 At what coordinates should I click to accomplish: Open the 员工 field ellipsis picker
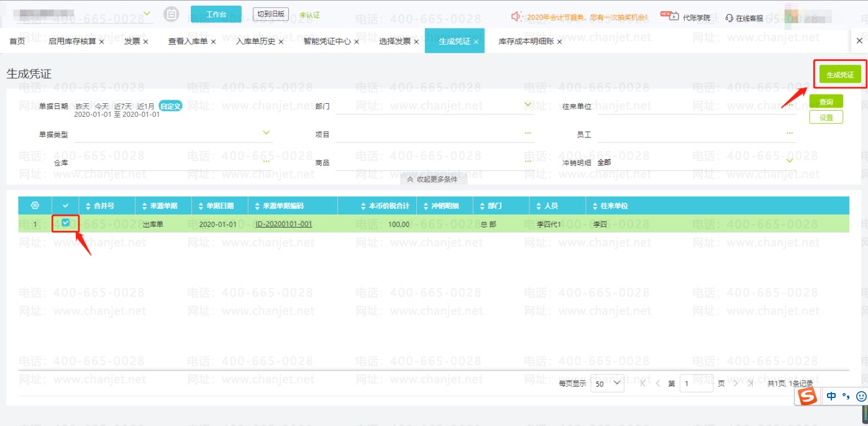point(789,133)
